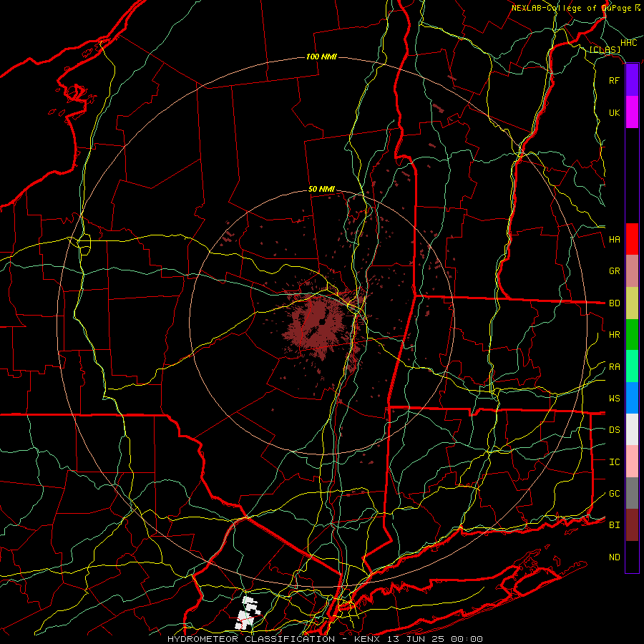Click the "[CLAS]" units label
This screenshot has width=644, height=644.
[x=605, y=50]
